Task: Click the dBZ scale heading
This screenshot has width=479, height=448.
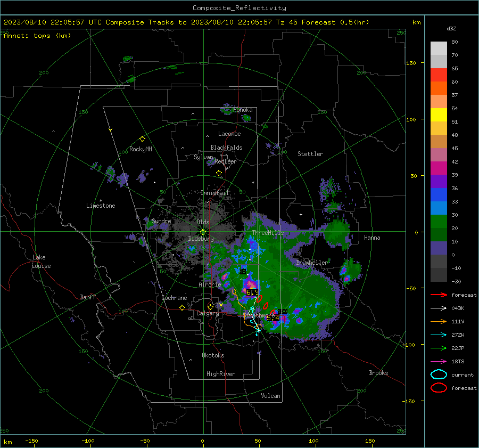Action: [x=451, y=29]
